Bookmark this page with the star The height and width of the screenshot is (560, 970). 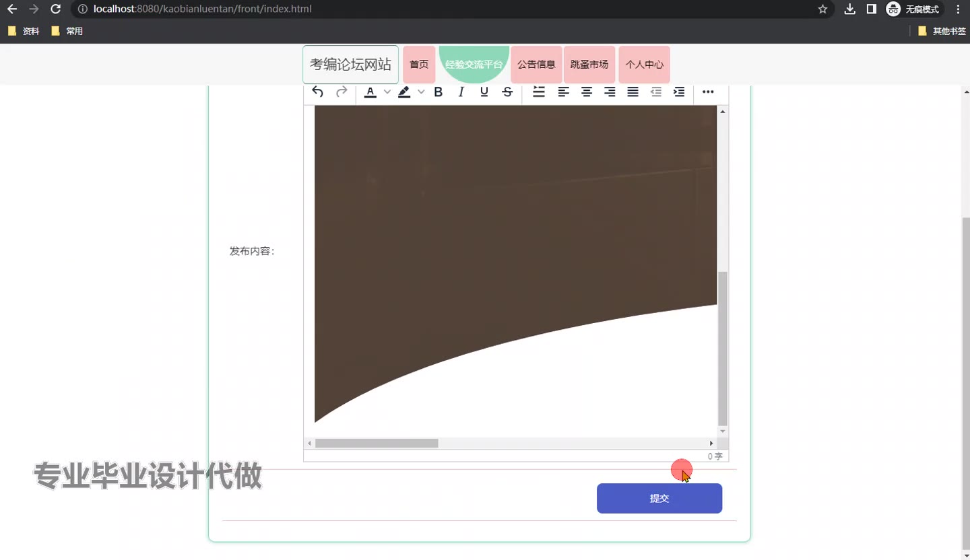[822, 9]
